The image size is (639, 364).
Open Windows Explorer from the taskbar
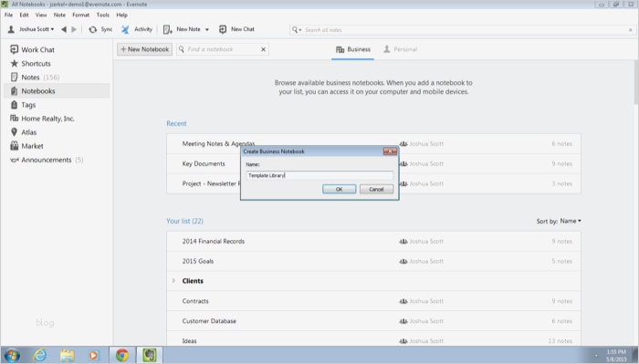tap(67, 355)
